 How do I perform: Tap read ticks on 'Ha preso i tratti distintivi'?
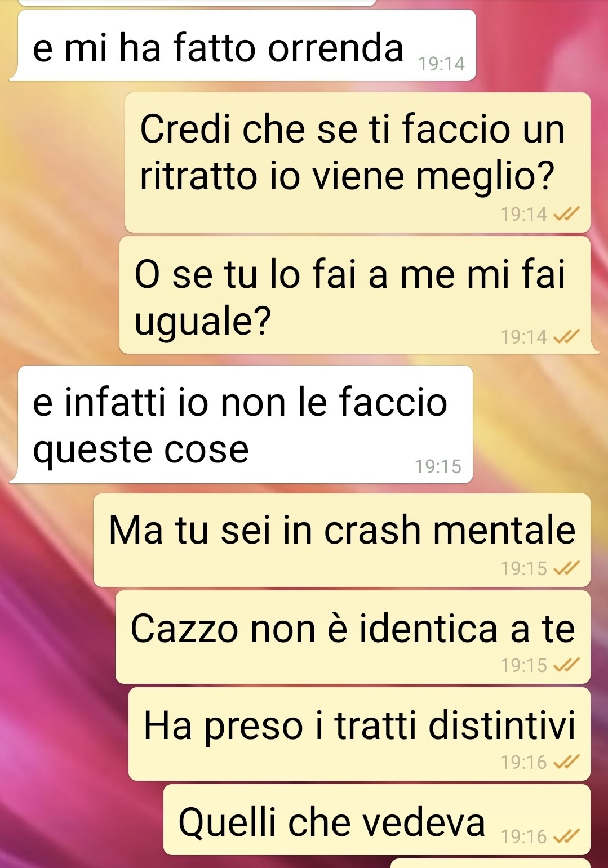point(566,763)
